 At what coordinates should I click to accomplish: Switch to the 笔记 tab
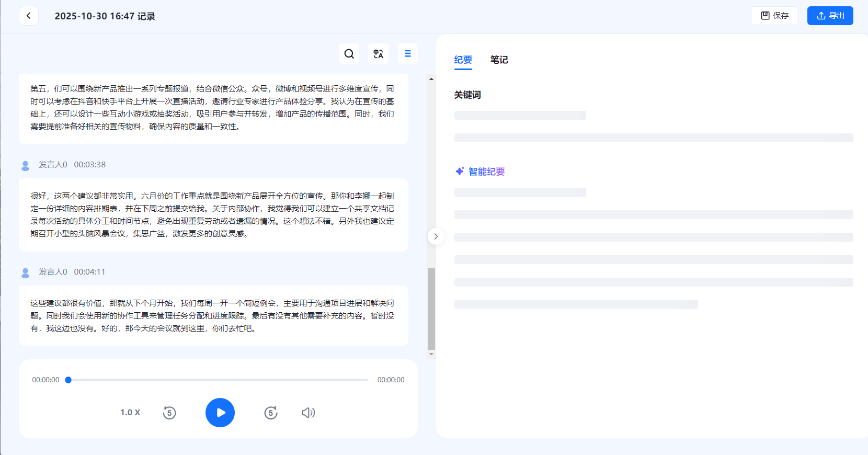pyautogui.click(x=499, y=60)
